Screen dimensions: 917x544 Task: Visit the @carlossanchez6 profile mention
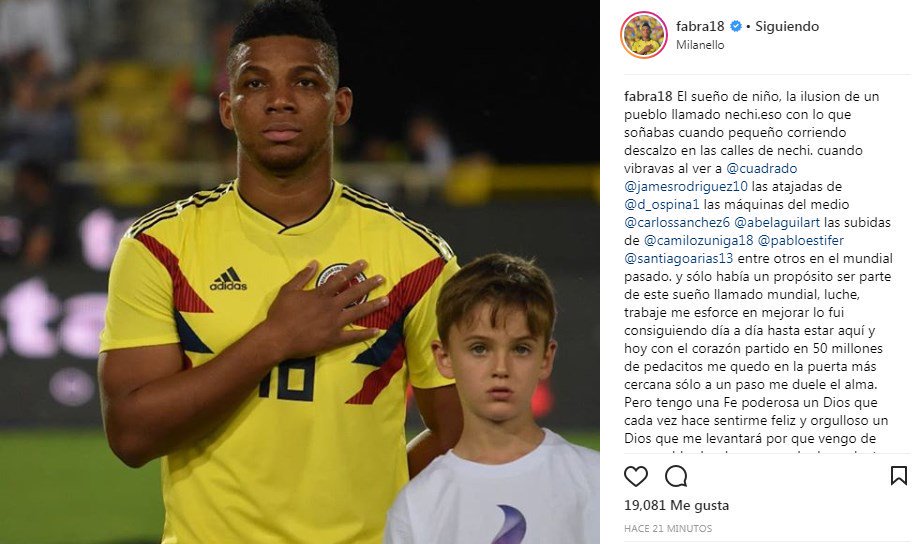tap(677, 223)
